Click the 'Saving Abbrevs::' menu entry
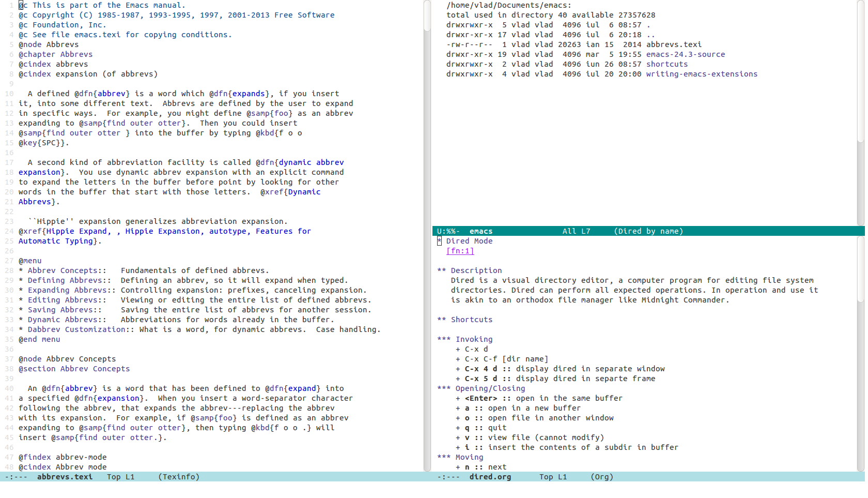Image resolution: width=868 pixels, height=498 pixels. click(x=65, y=310)
